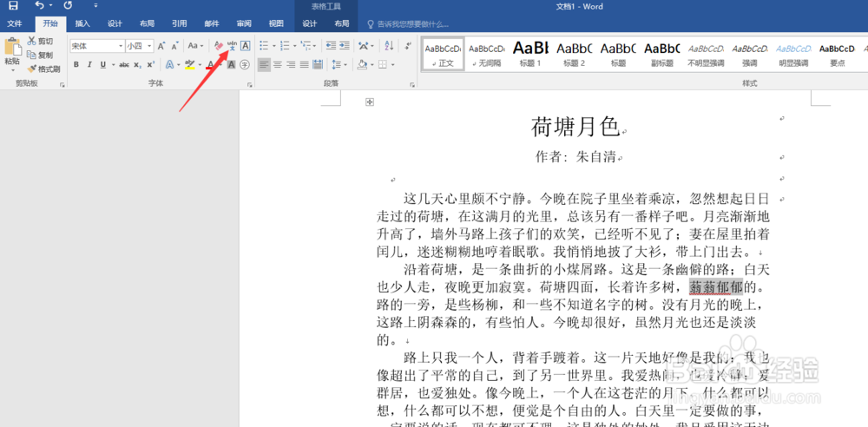
Task: Open the 剪贴板 pane launcher
Action: point(62,85)
